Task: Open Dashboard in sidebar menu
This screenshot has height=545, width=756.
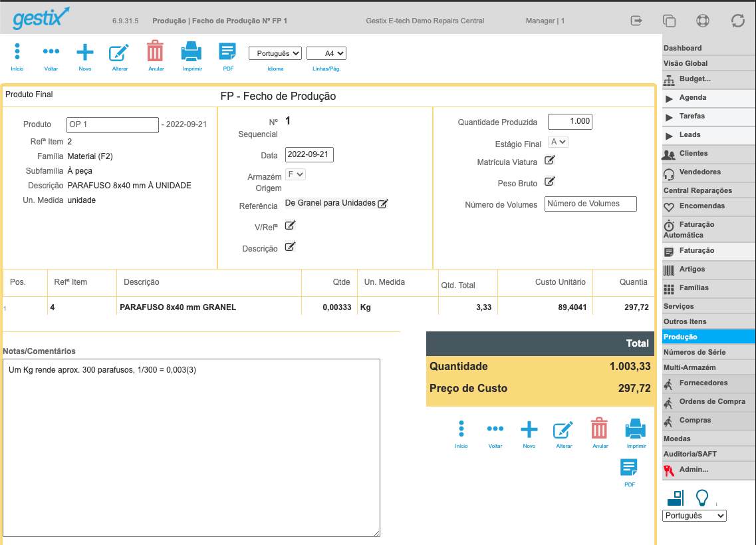Action: tap(709, 48)
